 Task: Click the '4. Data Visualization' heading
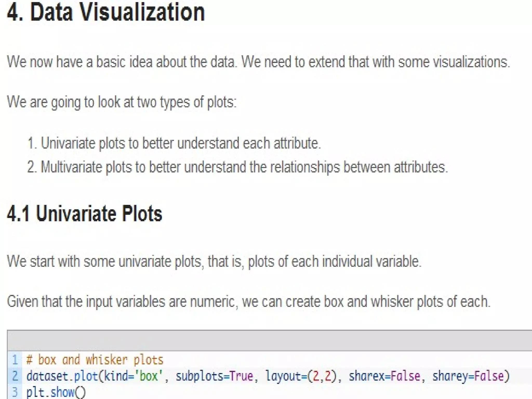pos(106,12)
